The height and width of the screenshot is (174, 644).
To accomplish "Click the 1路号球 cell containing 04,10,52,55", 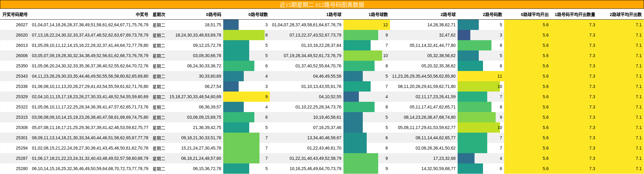I will pyautogui.click(x=330, y=97).
